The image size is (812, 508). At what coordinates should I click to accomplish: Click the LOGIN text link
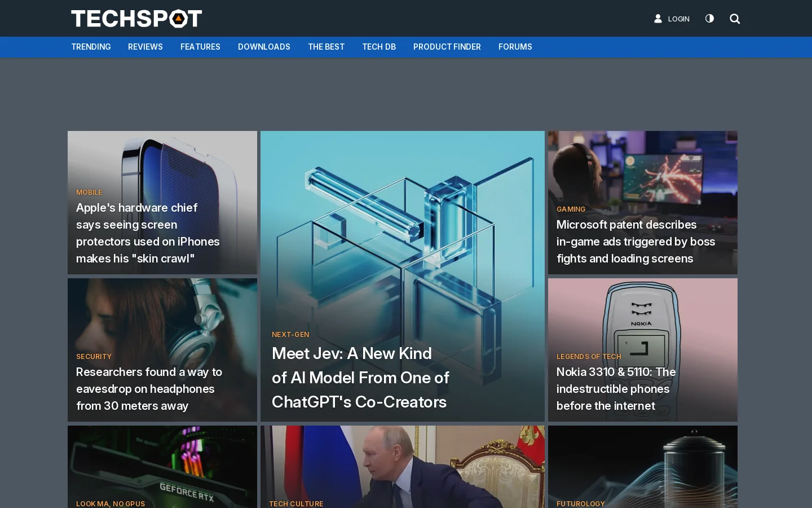[679, 19]
